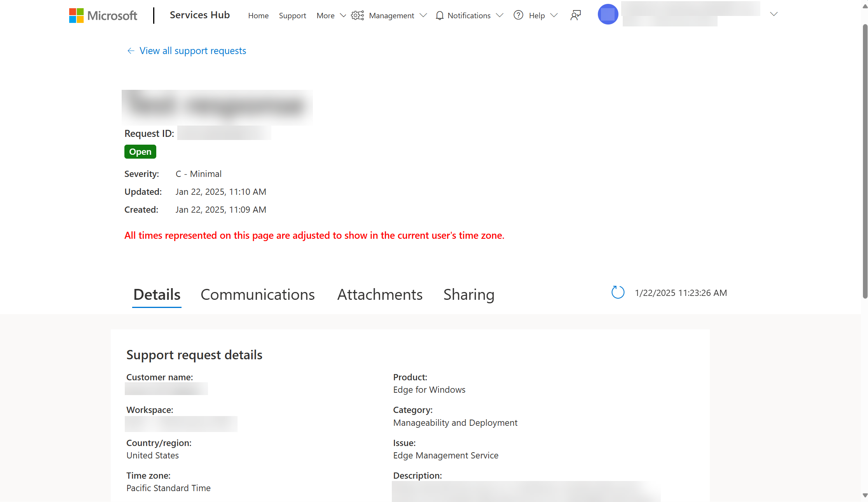Expand the user account dropdown chevron
The width and height of the screenshot is (868, 502).
pos(774,14)
